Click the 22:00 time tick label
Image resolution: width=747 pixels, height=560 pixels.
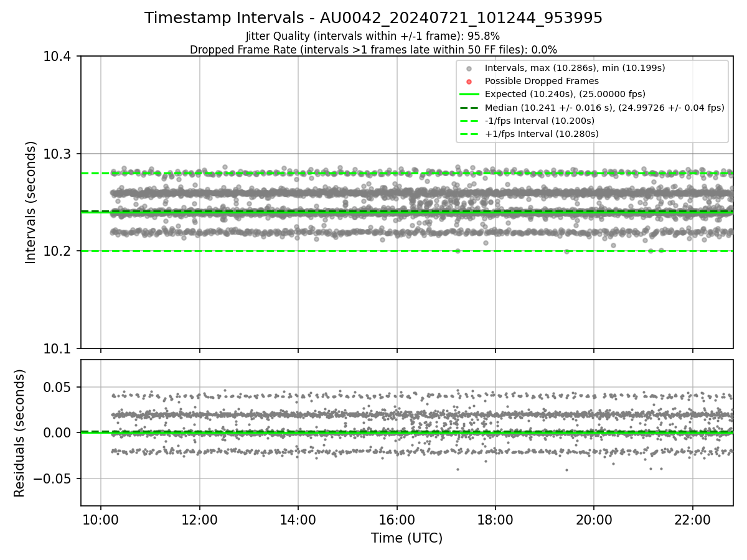point(693,520)
